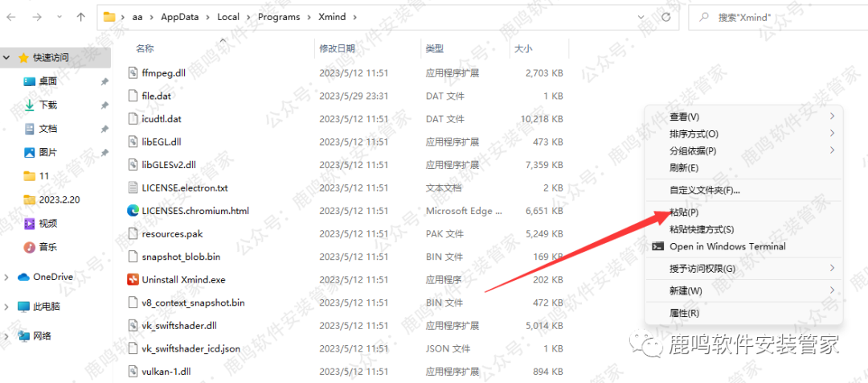This screenshot has height=383, width=868.
Task: Open the Videos (视频) folder in sidebar
Action: 47,223
